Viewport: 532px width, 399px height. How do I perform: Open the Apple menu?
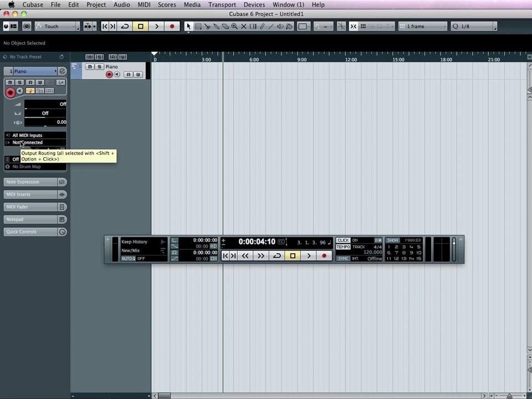click(x=11, y=5)
